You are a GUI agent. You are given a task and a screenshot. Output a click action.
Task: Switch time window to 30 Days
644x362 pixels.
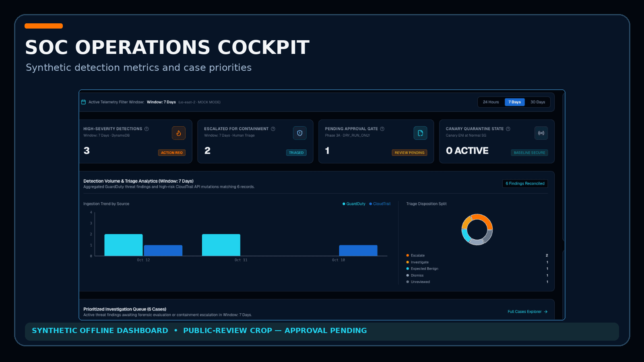click(x=538, y=102)
